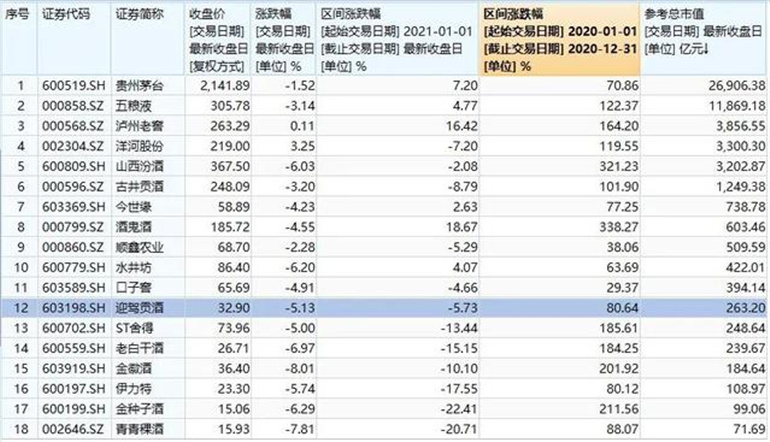Screen dimensions: 770x442
Task: Select stock code 600197.SH
Action: click(74, 388)
